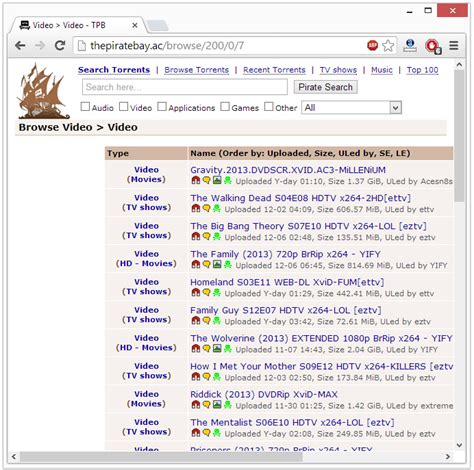Click cover image icon for The Family (2013)
474x470 pixels.
tap(217, 264)
